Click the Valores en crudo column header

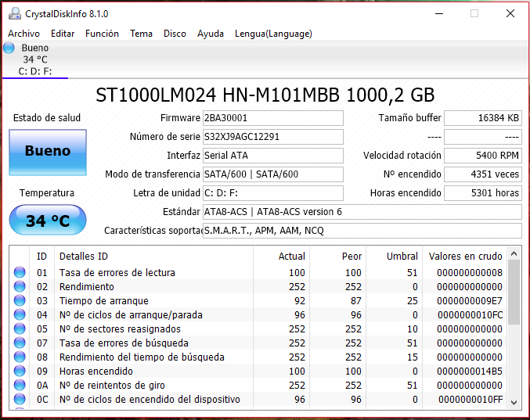(x=465, y=257)
